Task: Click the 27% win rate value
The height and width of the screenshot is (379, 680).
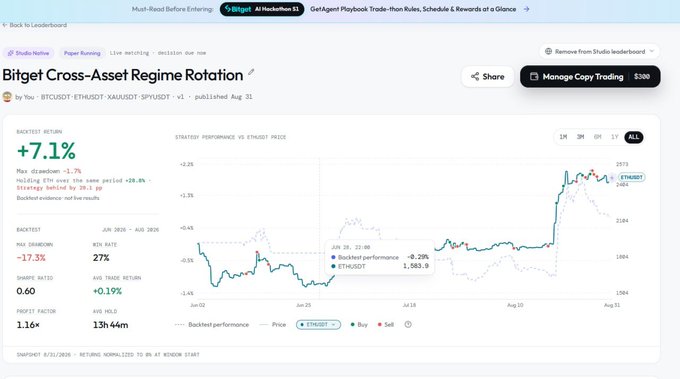Action: (x=101, y=258)
